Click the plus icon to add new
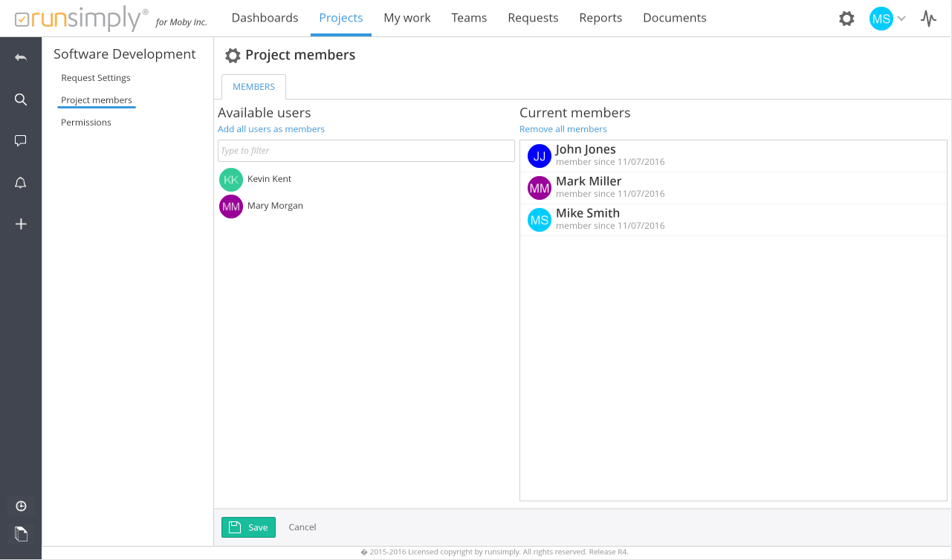 click(x=21, y=224)
